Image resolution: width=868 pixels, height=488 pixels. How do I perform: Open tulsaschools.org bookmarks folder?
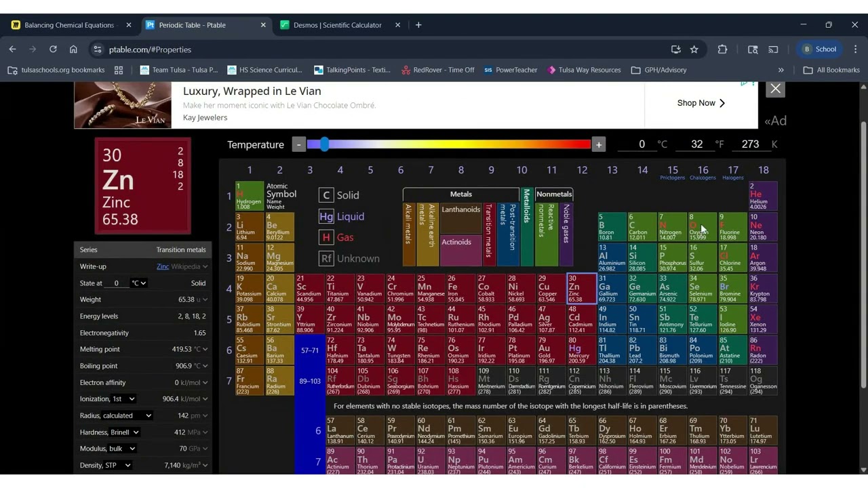click(x=56, y=70)
